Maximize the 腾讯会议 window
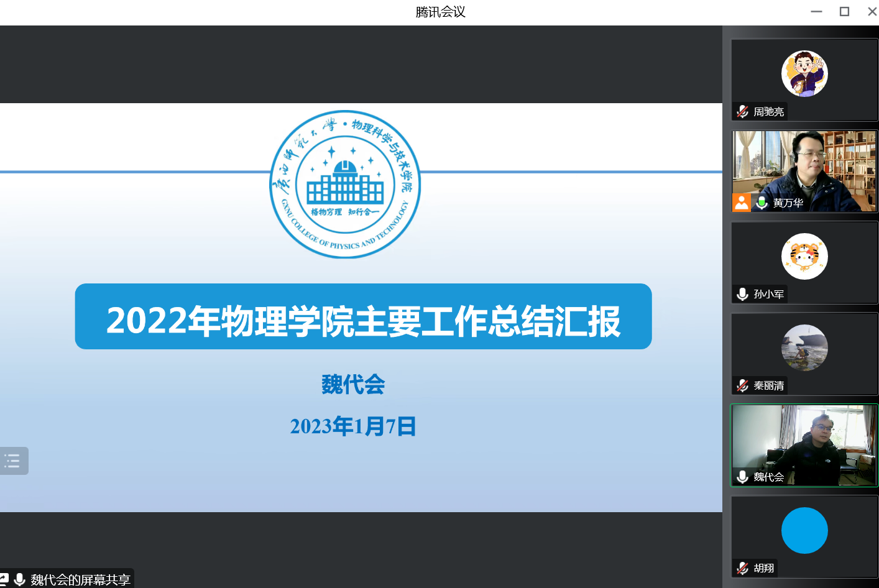879x588 pixels. (x=844, y=12)
